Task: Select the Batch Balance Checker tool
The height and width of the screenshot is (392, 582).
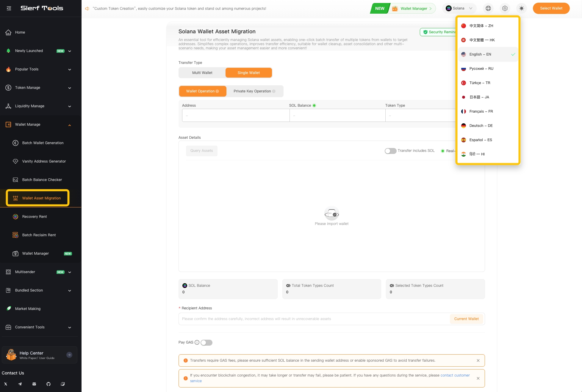Action: 42,180
